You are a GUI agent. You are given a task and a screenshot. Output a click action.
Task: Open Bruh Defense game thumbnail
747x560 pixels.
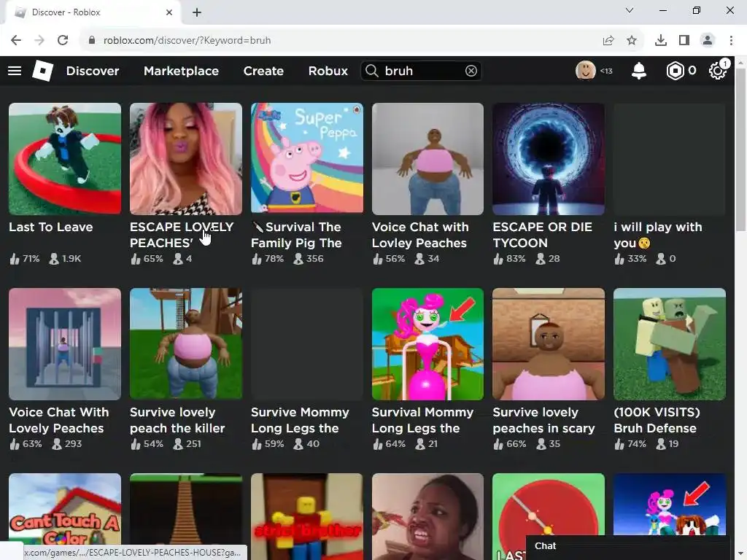670,344
